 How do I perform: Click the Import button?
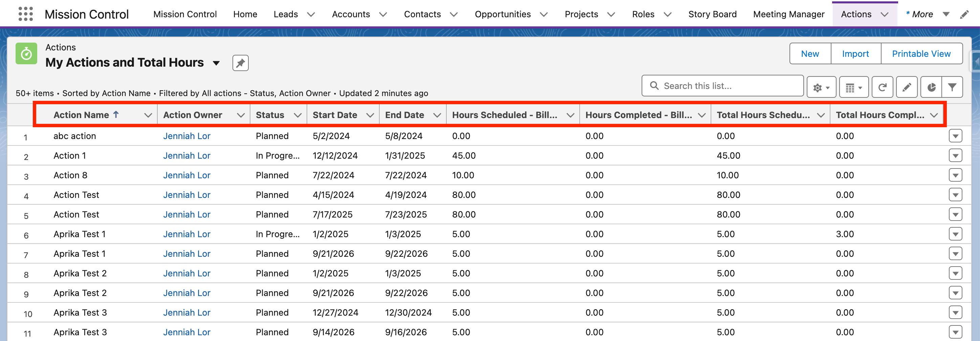[855, 53]
